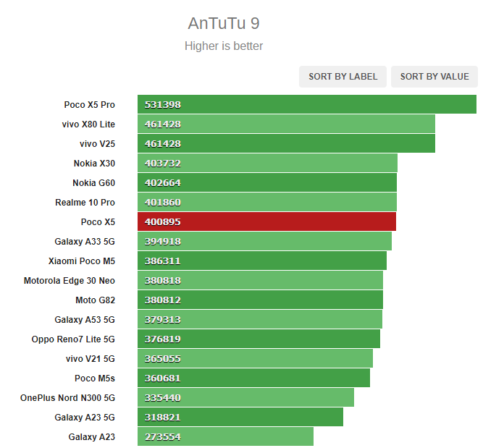483x448 pixels.
Task: Click the score value 376819
Action: (163, 339)
